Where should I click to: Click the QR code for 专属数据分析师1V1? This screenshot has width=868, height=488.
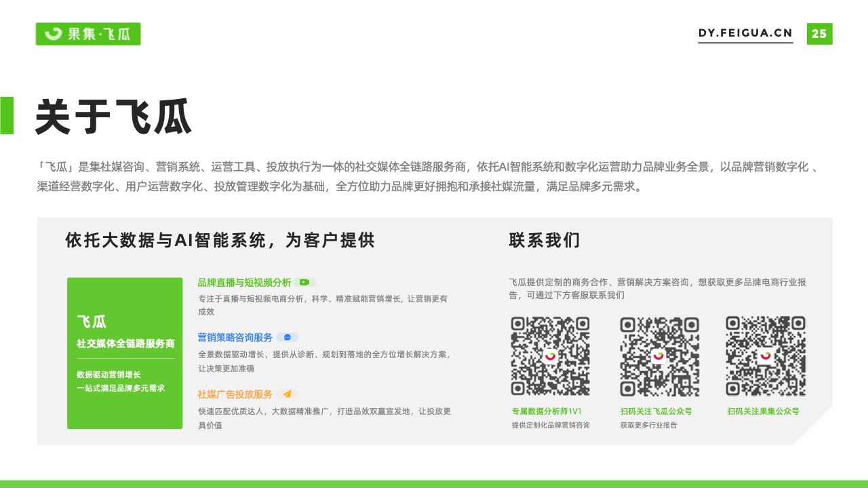click(550, 356)
